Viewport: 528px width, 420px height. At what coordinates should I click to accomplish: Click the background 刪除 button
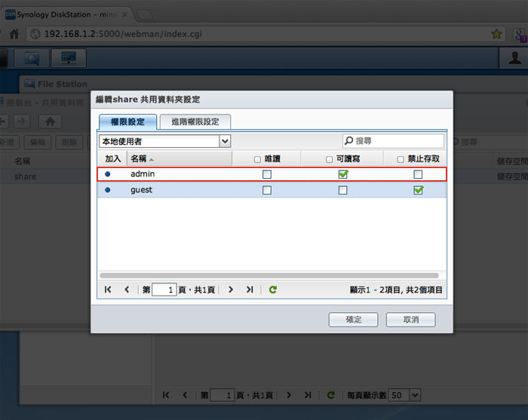[69, 142]
